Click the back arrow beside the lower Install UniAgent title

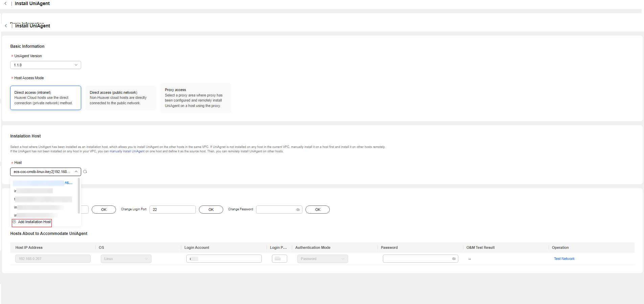click(6, 26)
